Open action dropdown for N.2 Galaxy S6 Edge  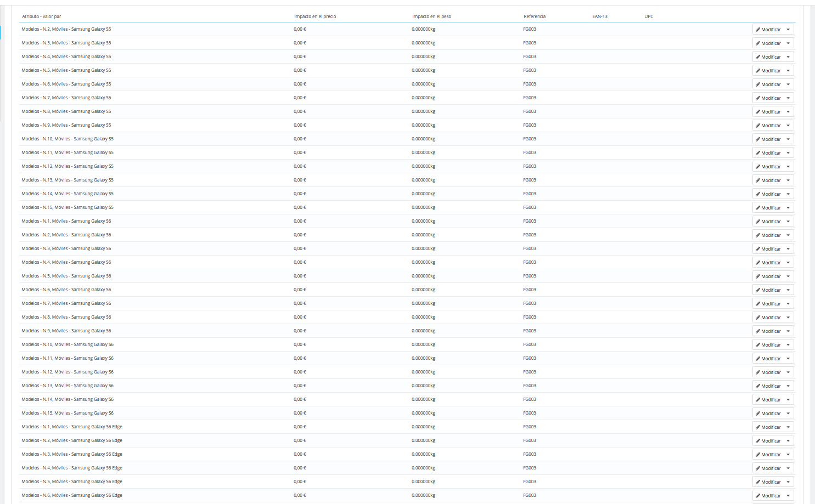788,441
